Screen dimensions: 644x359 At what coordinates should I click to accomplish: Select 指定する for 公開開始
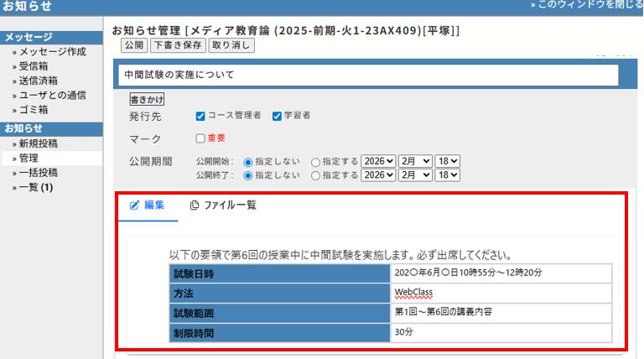click(x=315, y=161)
